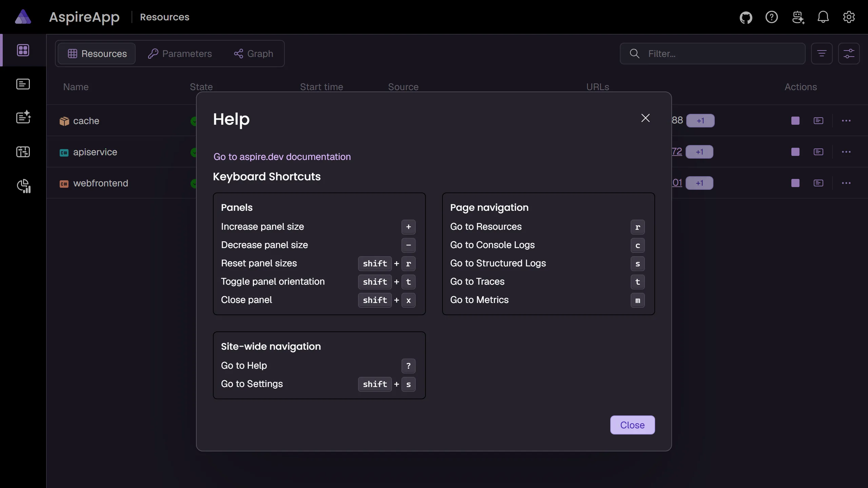
Task: Sort by Name column header
Action: point(76,87)
